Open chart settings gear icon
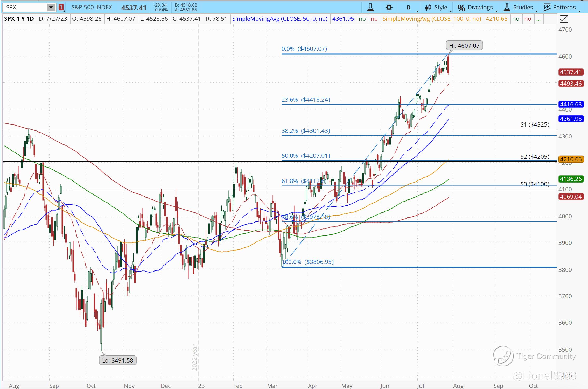This screenshot has width=588, height=389. pos(389,8)
